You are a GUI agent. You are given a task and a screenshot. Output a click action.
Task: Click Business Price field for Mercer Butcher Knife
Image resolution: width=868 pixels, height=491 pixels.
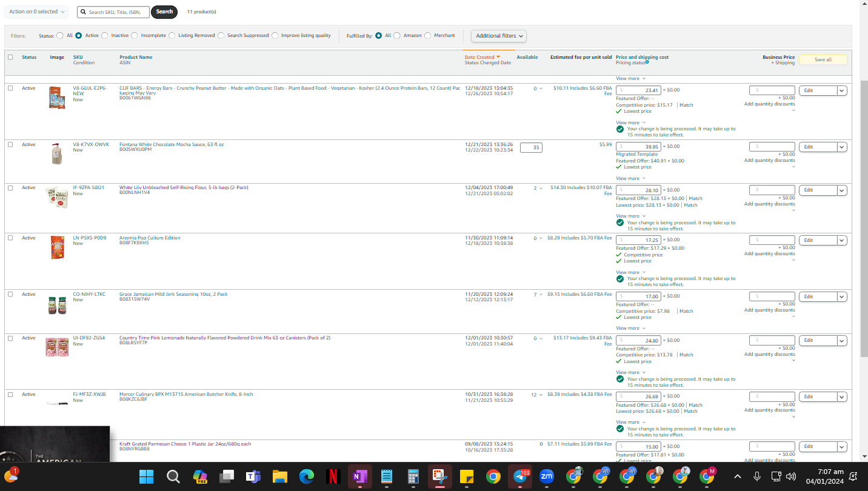[x=772, y=396]
